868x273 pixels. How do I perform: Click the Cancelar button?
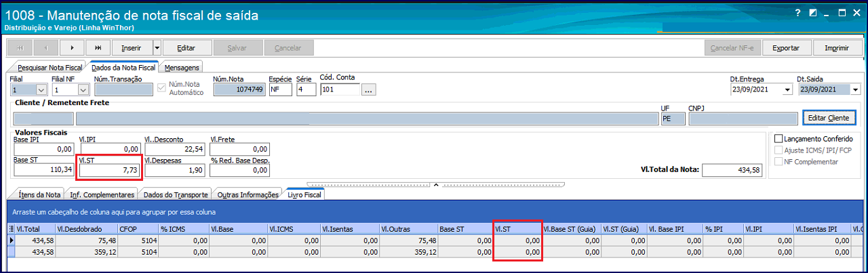tap(288, 48)
